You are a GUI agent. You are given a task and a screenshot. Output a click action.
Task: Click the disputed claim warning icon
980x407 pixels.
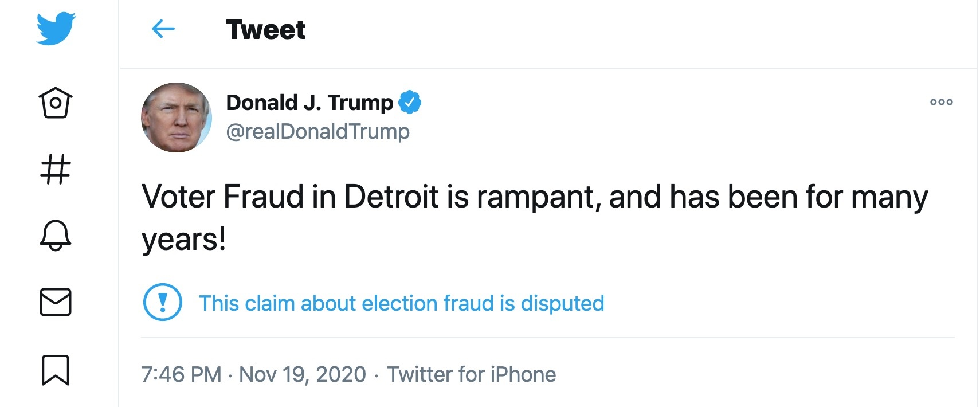162,303
